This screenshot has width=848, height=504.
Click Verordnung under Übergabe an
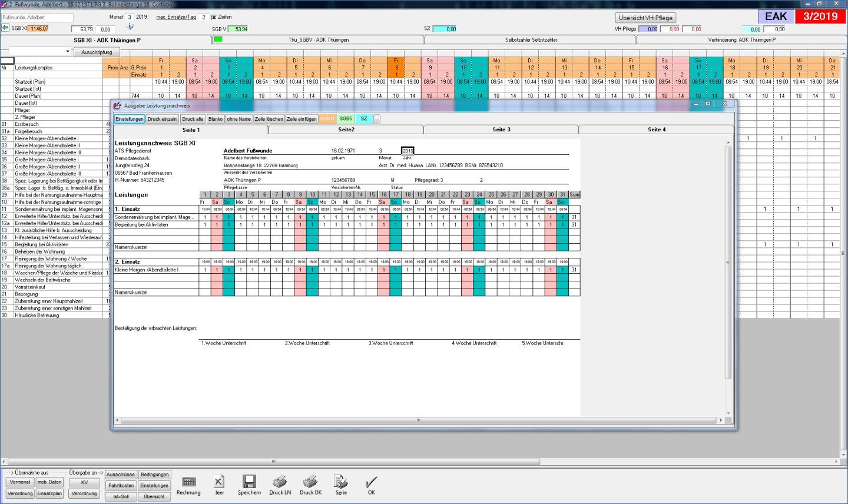tap(84, 494)
